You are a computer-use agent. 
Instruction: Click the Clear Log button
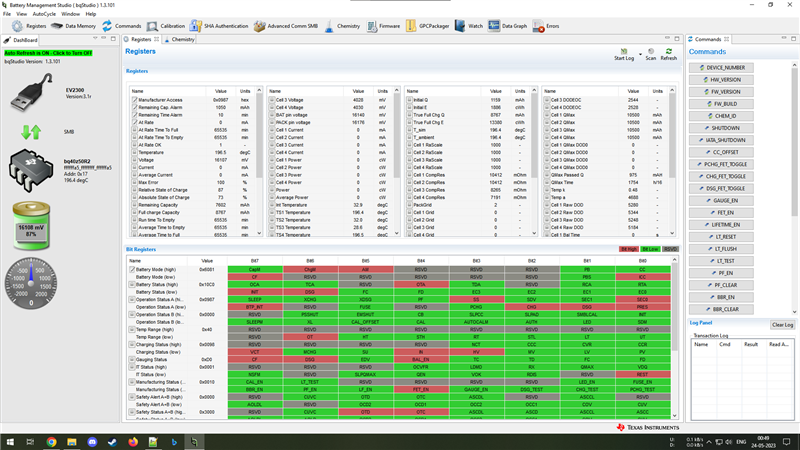click(782, 325)
